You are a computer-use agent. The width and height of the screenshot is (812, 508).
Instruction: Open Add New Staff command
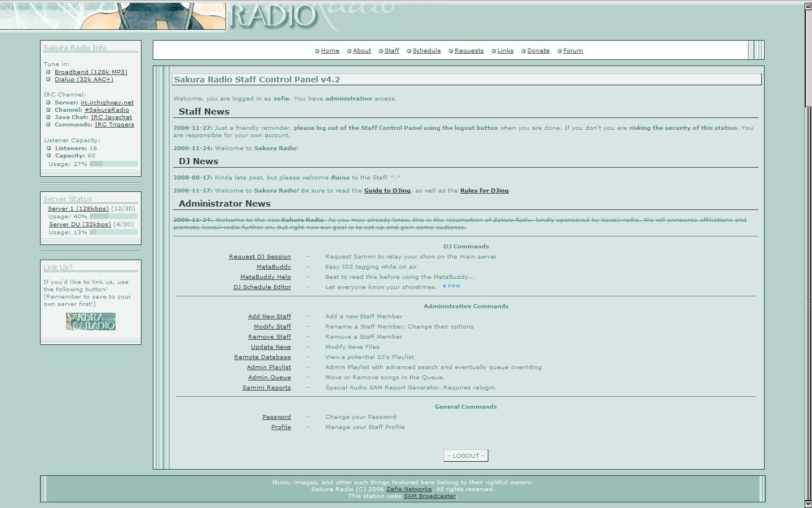[269, 317]
